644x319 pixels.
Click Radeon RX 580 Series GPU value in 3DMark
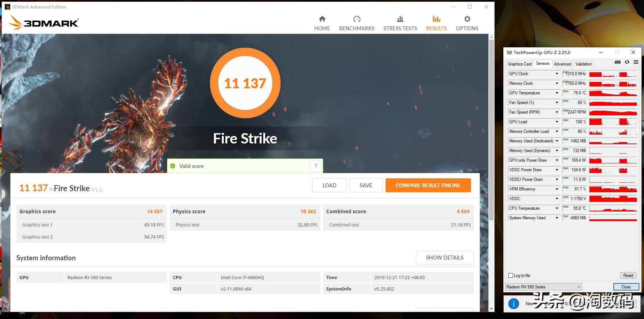89,278
